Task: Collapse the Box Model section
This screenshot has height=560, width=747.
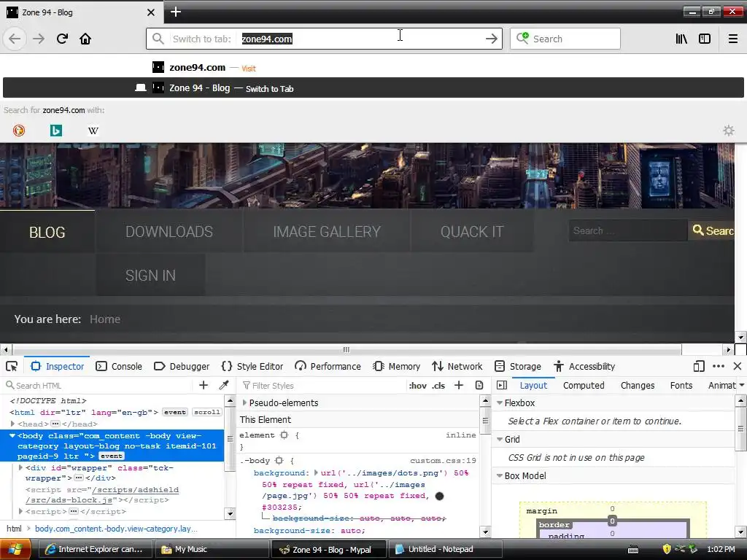Action: tap(500, 475)
